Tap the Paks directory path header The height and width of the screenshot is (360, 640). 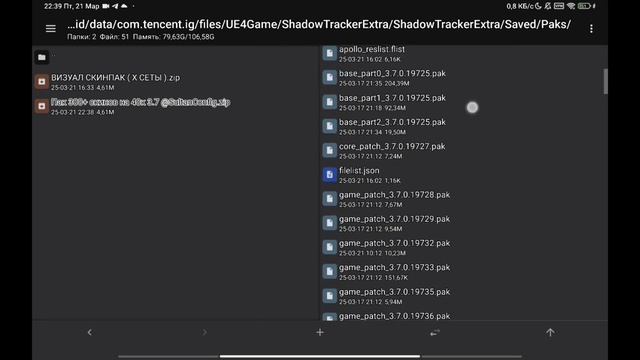(319, 24)
